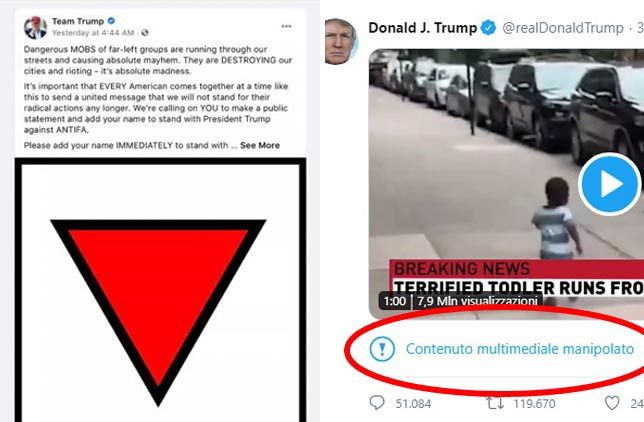Click the Twitter verified checkmark badge
The image size is (644, 422).
tap(488, 28)
